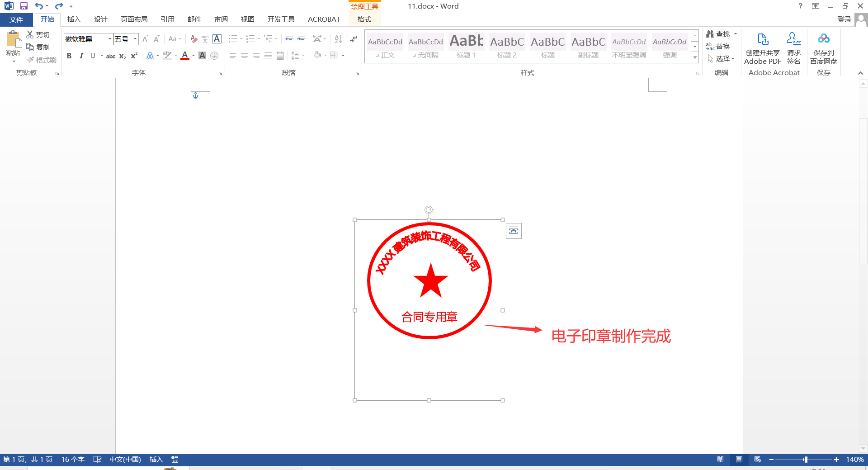868x470 pixels.
Task: Click the enclosed character icon
Action: (214, 56)
